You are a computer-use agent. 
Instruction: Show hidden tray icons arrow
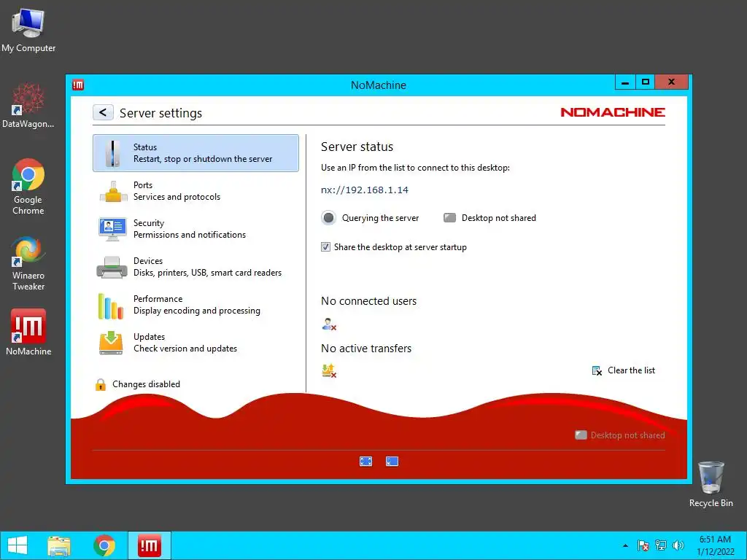[625, 545]
